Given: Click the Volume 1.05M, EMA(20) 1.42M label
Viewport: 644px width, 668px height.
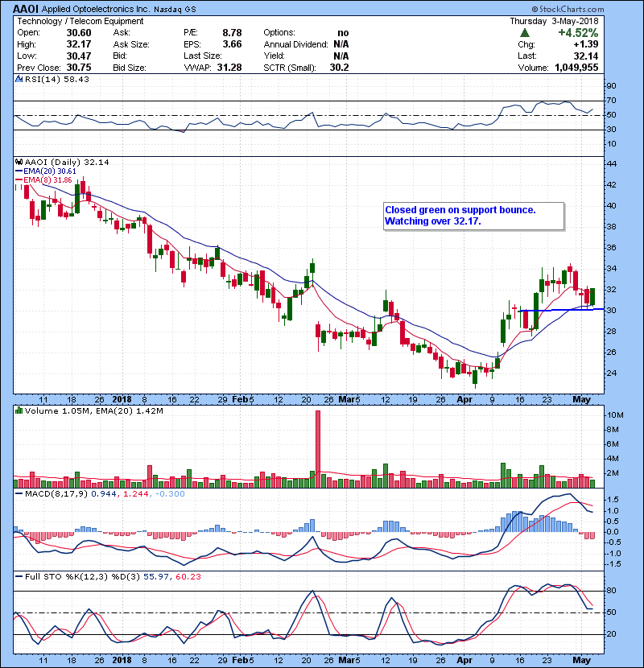Looking at the screenshot, I should coord(93,411).
